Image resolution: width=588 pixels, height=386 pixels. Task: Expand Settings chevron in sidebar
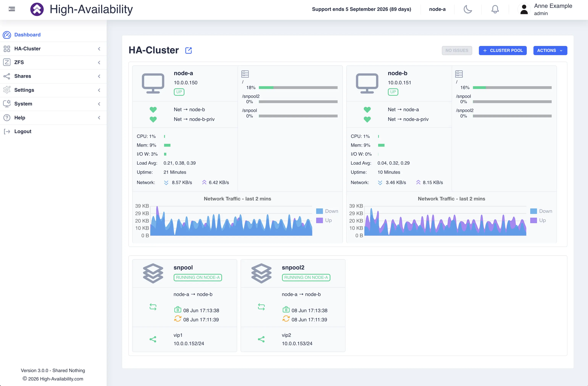pos(99,90)
